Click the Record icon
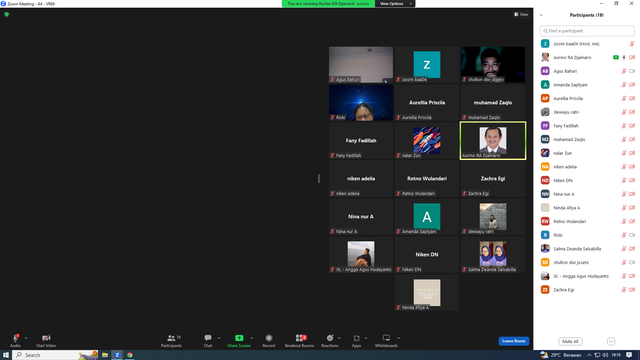The width and height of the screenshot is (640, 360). (269, 338)
